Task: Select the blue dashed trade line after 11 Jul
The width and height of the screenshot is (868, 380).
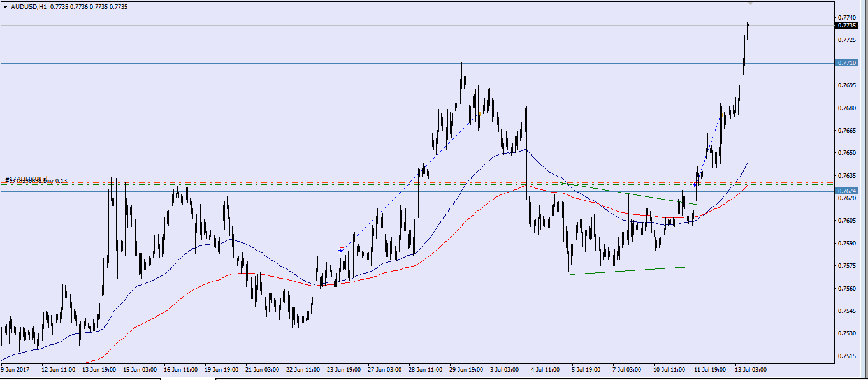Action: pyautogui.click(x=709, y=149)
